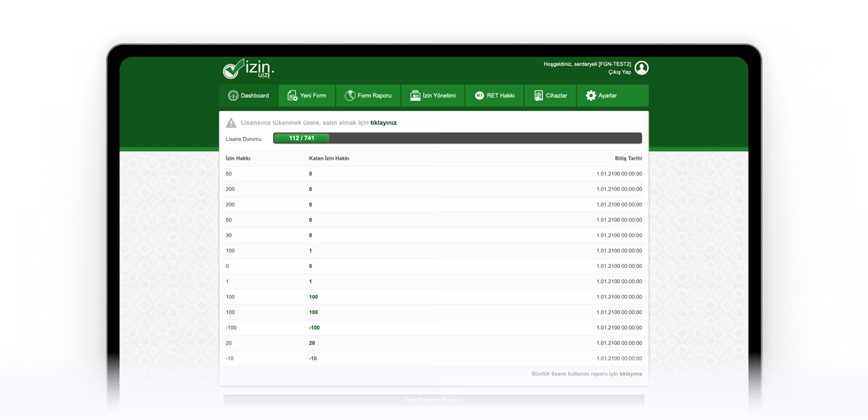The image size is (868, 420).
Task: Open İzin Yönetimi menu item
Action: (439, 96)
